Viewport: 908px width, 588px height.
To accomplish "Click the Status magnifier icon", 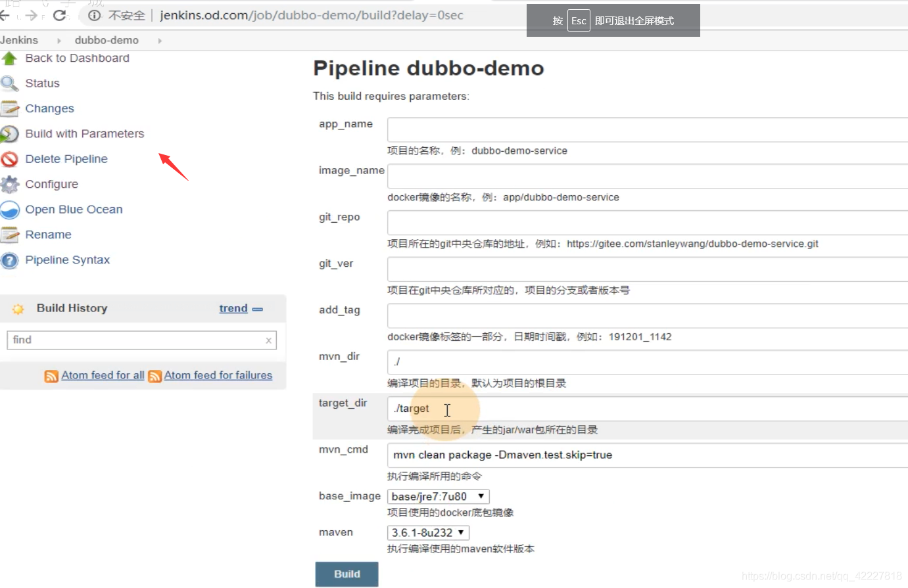I will pos(9,83).
